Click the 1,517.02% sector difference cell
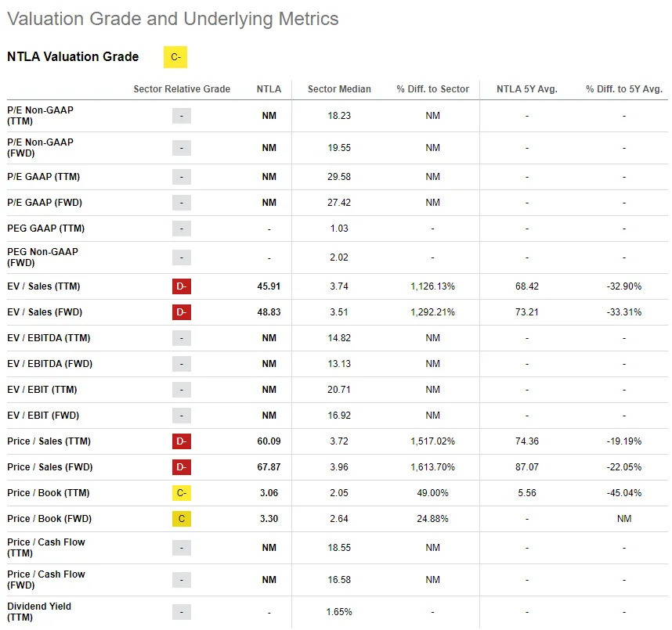 coord(433,441)
